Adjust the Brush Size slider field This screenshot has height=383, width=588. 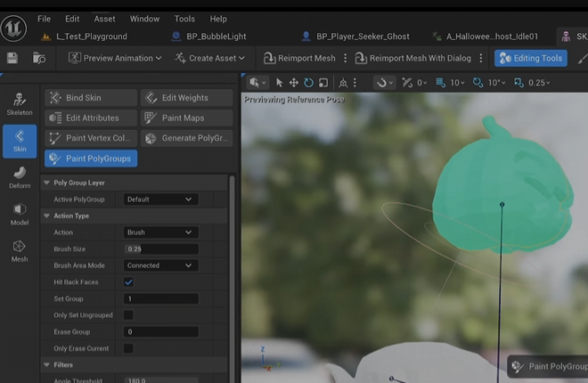pyautogui.click(x=161, y=249)
